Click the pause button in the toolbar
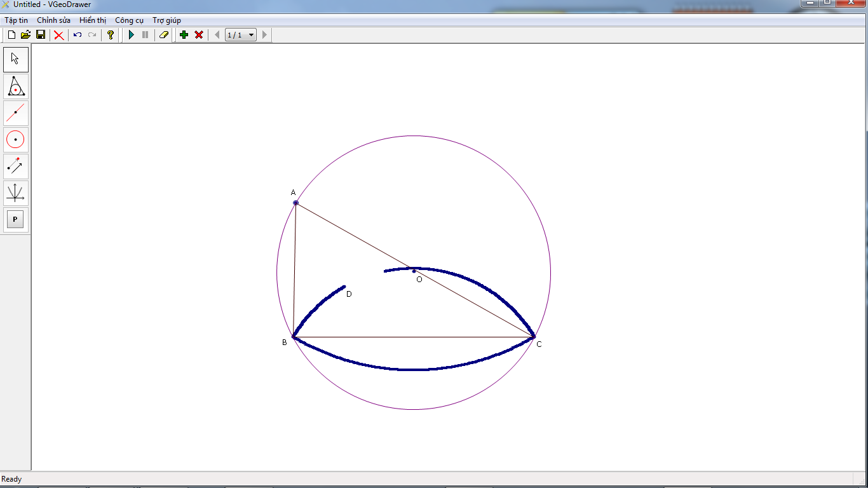This screenshot has height=488, width=868. [x=146, y=35]
